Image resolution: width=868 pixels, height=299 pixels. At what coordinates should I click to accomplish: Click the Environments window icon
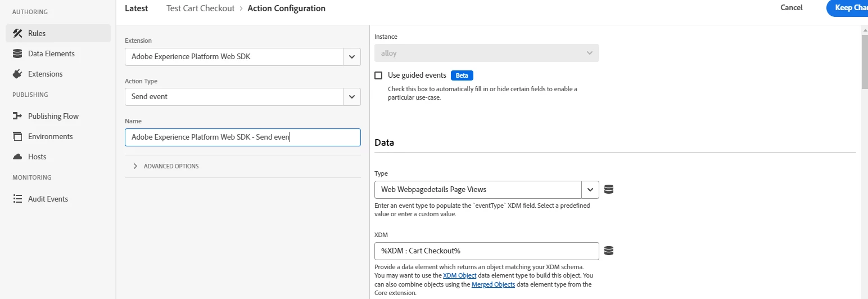click(17, 136)
